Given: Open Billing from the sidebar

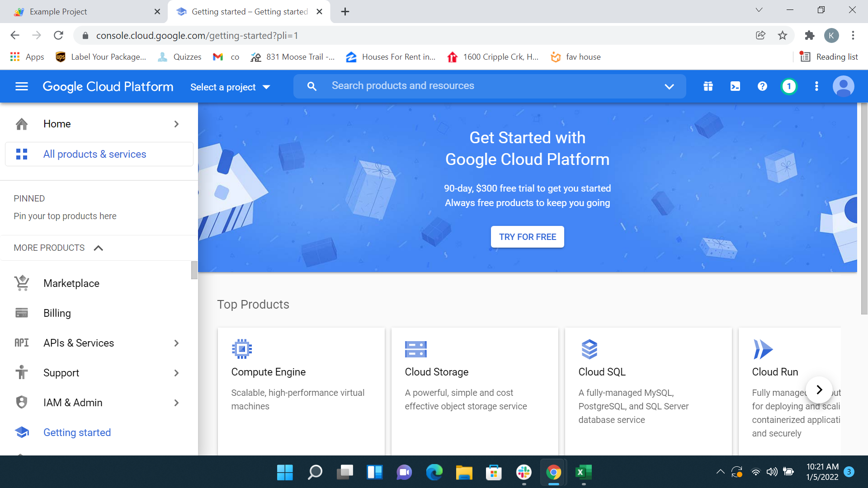Looking at the screenshot, I should click(x=57, y=313).
